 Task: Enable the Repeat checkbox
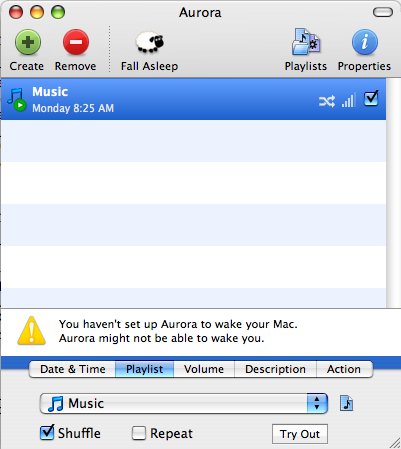click(x=139, y=433)
